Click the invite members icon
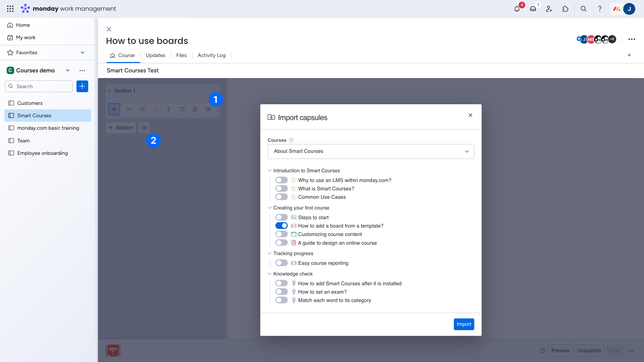 [x=549, y=9]
